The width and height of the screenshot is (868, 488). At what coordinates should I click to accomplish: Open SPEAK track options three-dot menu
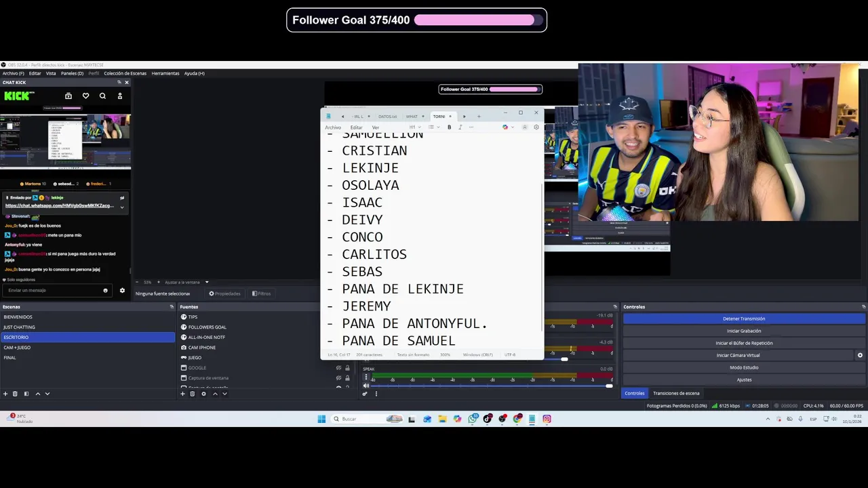click(366, 378)
